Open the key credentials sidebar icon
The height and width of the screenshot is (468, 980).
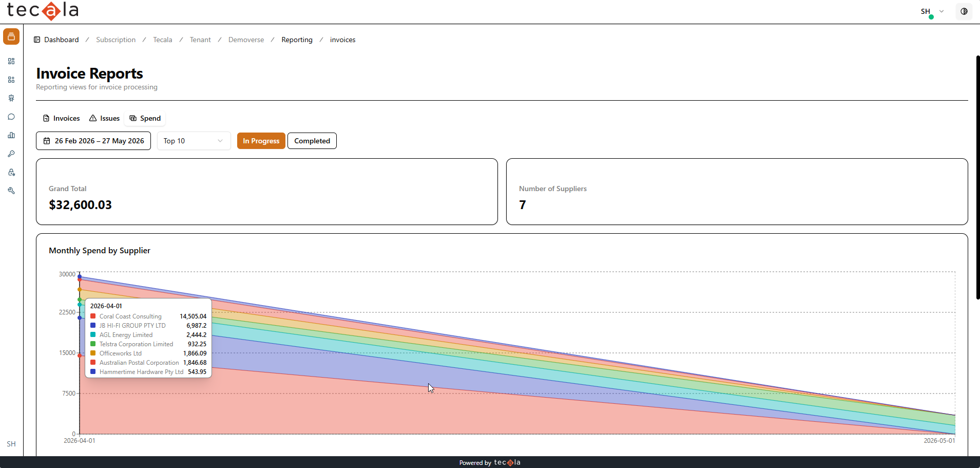point(11,154)
